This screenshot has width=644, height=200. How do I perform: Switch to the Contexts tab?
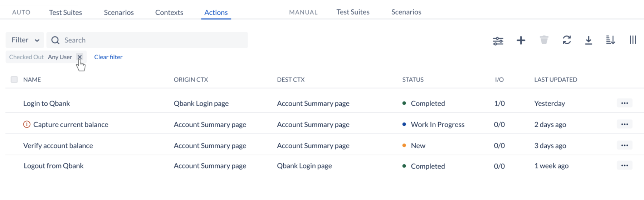pyautogui.click(x=169, y=12)
